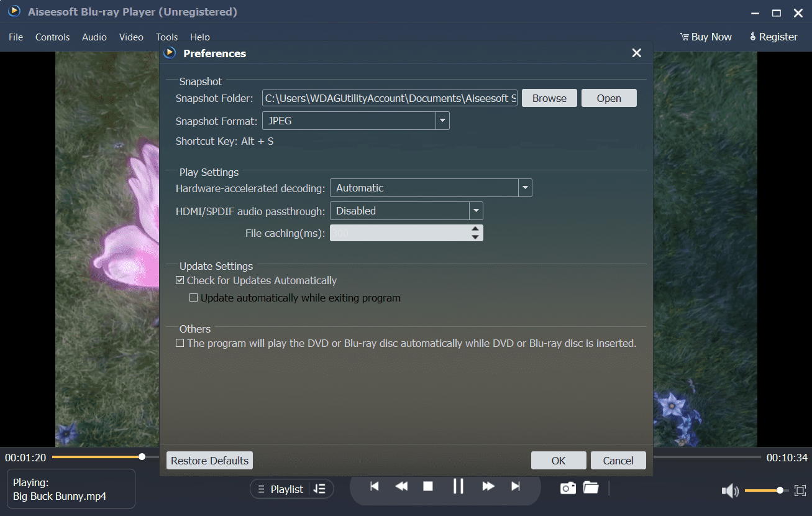Expand the HDMI/SPDIF audio passthrough dropdown
Viewport: 812px width, 516px height.
pyautogui.click(x=477, y=211)
